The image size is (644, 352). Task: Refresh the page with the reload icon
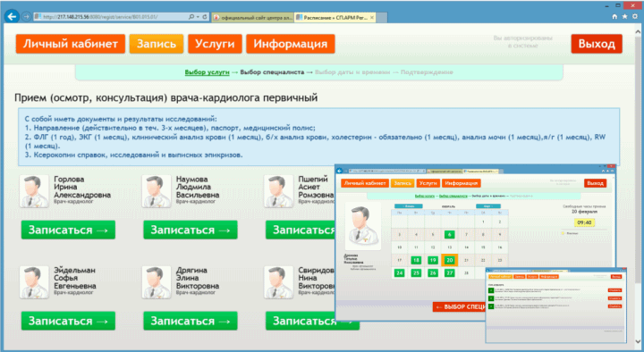tap(205, 17)
